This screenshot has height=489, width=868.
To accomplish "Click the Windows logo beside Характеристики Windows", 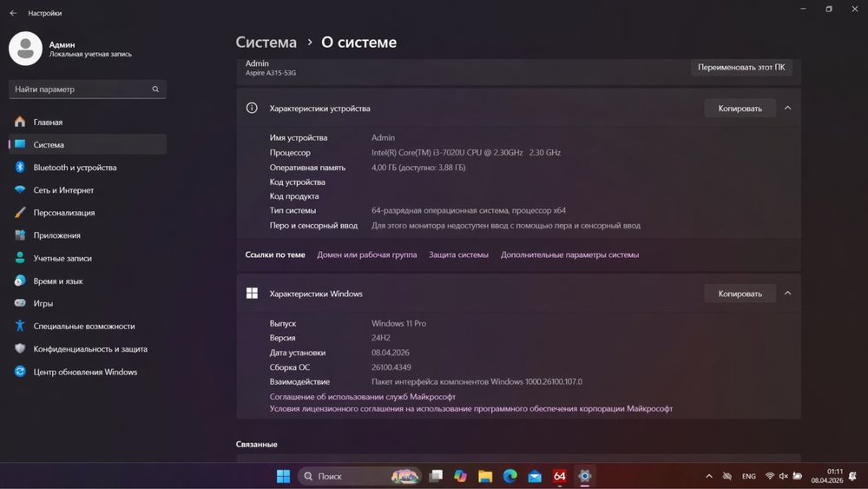I will pyautogui.click(x=252, y=293).
